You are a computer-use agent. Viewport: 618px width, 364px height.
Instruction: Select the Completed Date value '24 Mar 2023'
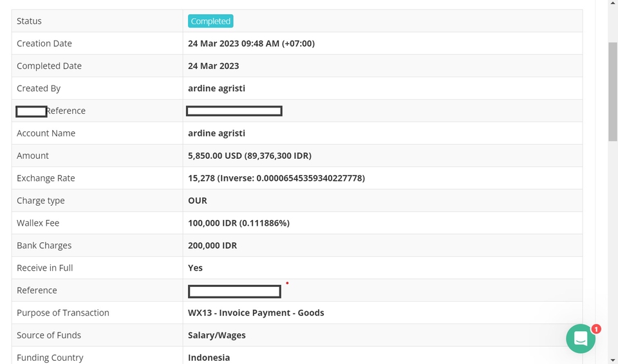click(213, 66)
